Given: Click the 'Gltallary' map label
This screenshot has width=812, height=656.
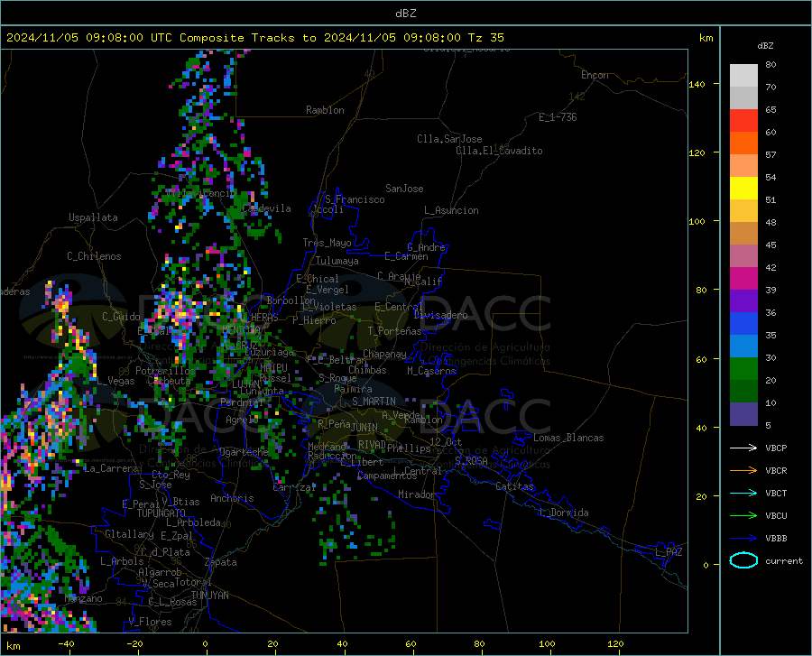Looking at the screenshot, I should click(x=129, y=534).
